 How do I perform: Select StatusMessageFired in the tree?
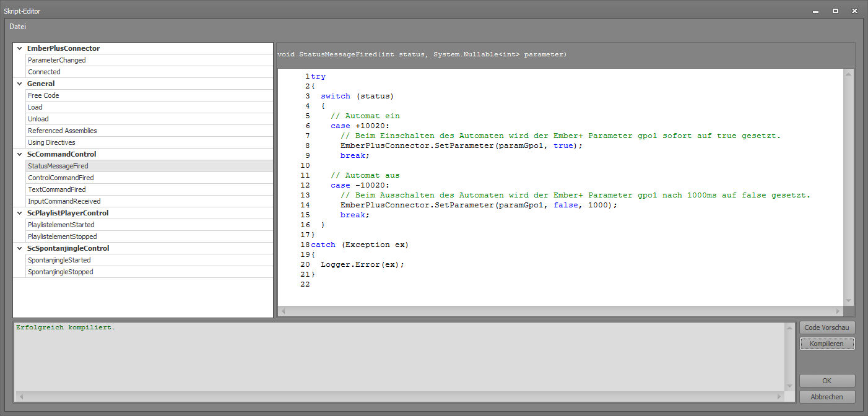point(149,166)
